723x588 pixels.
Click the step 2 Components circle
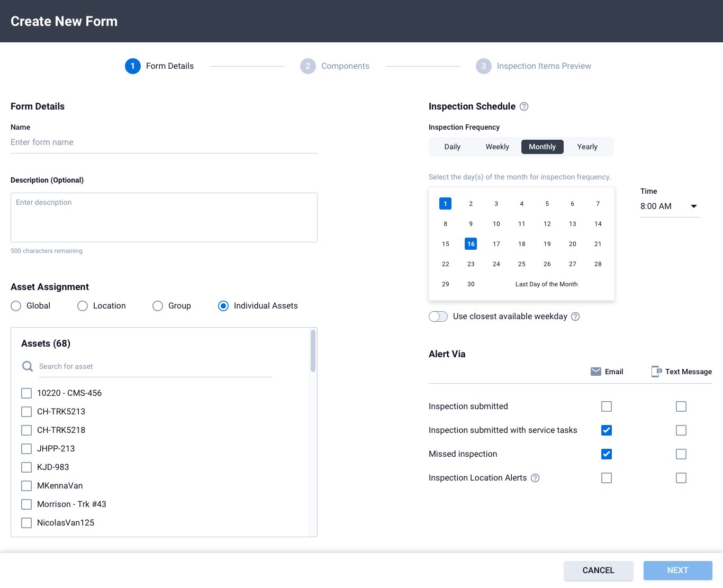(308, 66)
